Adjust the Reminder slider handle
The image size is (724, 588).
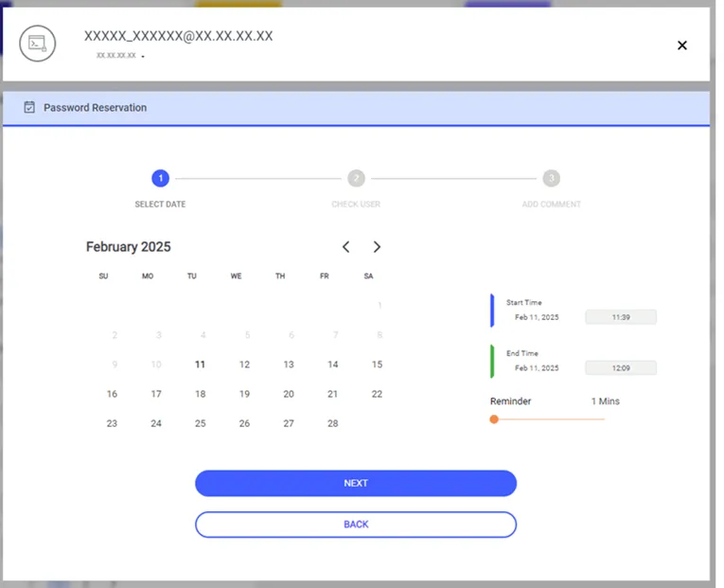(494, 419)
